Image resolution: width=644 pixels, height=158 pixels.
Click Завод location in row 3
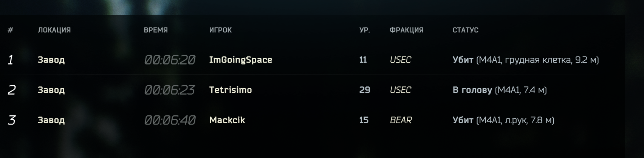(x=51, y=120)
